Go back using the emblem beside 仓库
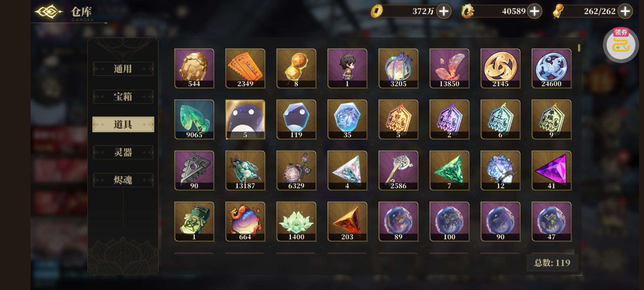 49,12
